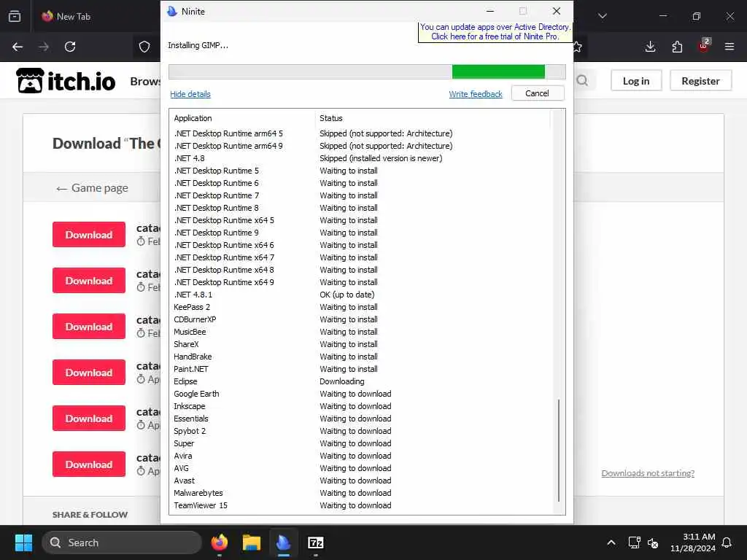This screenshot has width=747, height=560.
Task: Click the Ninite window title icon
Action: pos(172,11)
